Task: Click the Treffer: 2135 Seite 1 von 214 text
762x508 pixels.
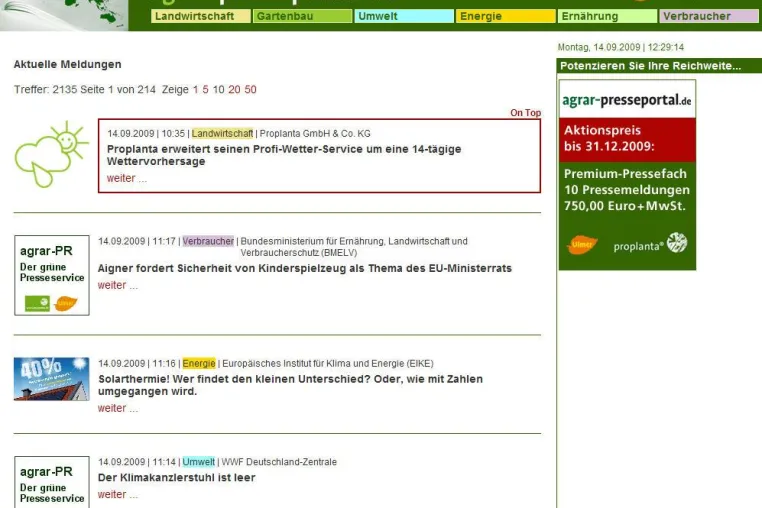Action: (x=85, y=89)
